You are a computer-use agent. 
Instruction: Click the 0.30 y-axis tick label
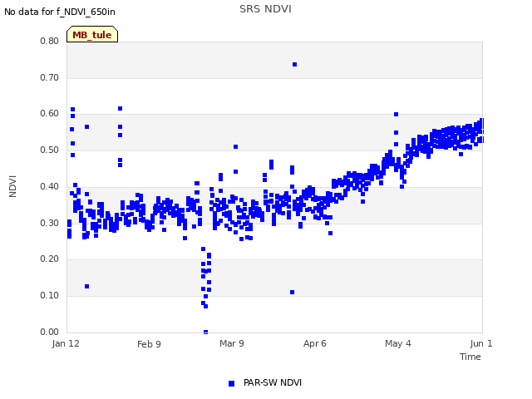point(50,224)
